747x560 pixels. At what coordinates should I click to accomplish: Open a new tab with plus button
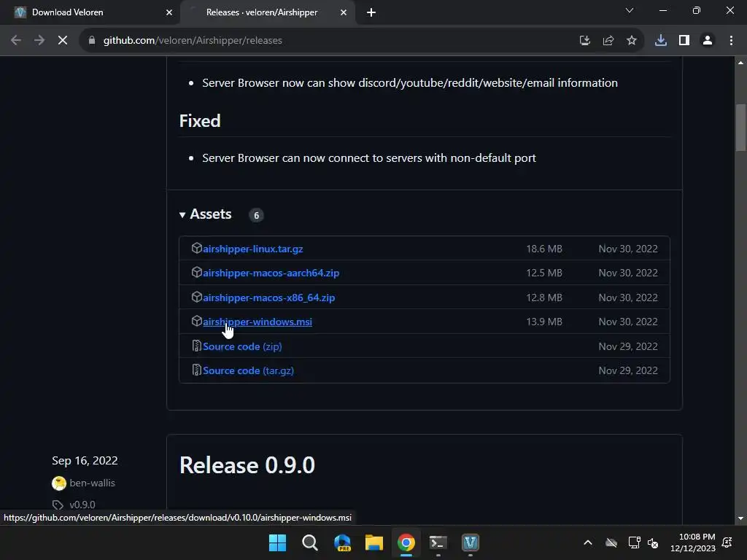[371, 12]
